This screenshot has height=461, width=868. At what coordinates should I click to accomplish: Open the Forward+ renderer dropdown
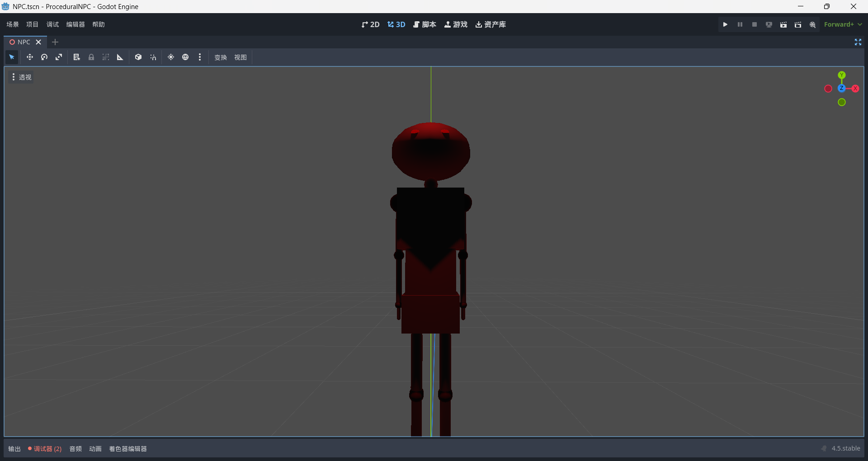point(843,24)
